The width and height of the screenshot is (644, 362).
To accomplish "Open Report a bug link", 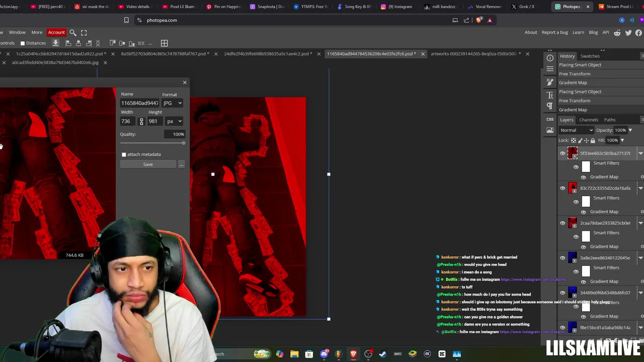I will pos(554,33).
